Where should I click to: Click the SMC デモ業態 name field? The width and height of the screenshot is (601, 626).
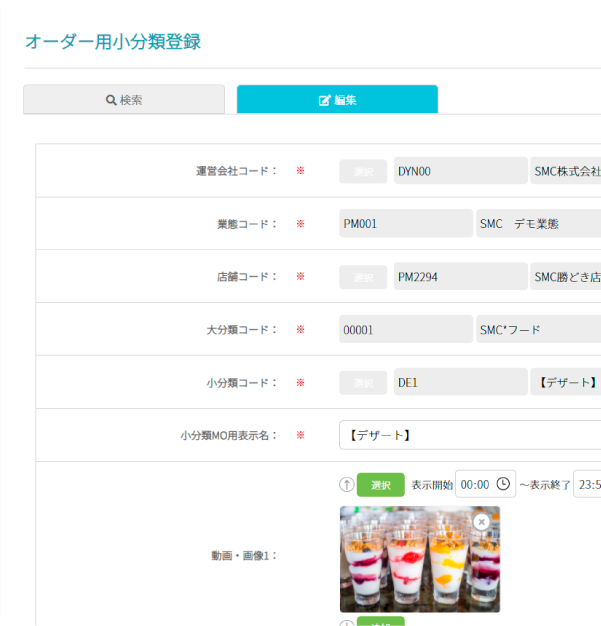(537, 224)
